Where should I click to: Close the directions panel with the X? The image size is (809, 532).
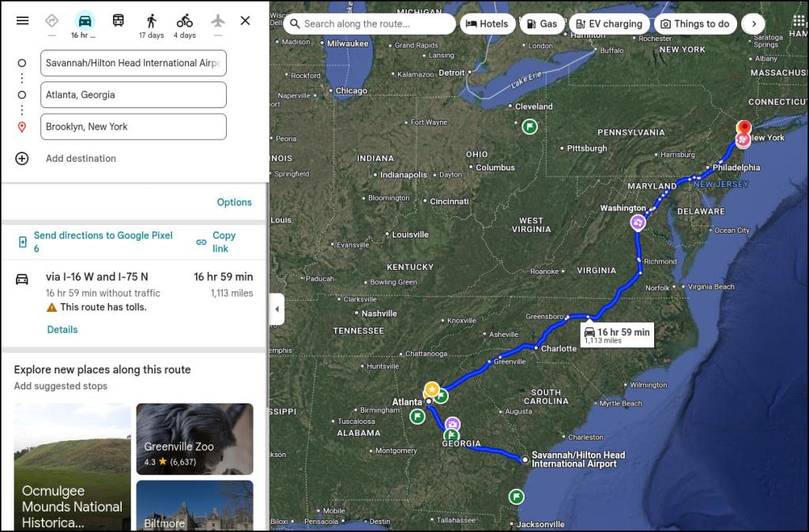[245, 21]
